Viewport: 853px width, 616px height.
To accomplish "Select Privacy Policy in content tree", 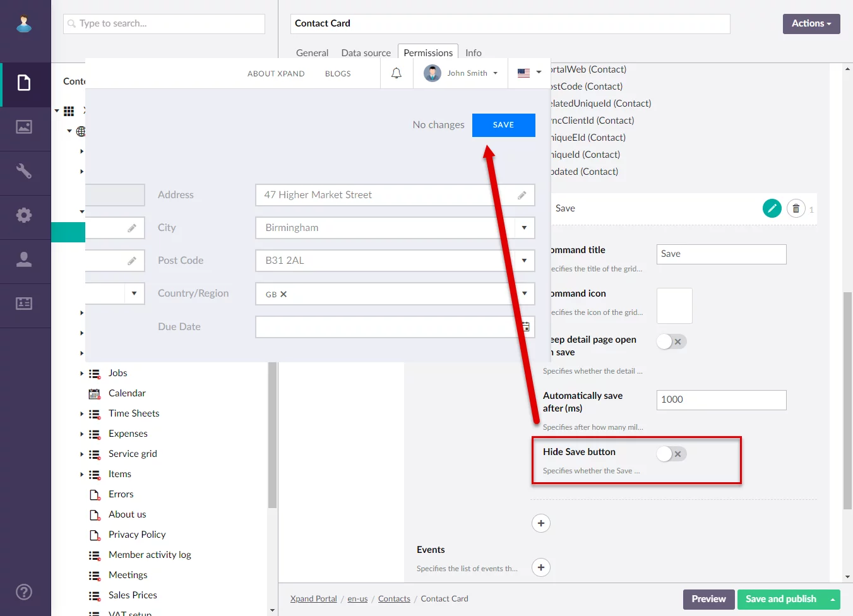I will tap(137, 535).
